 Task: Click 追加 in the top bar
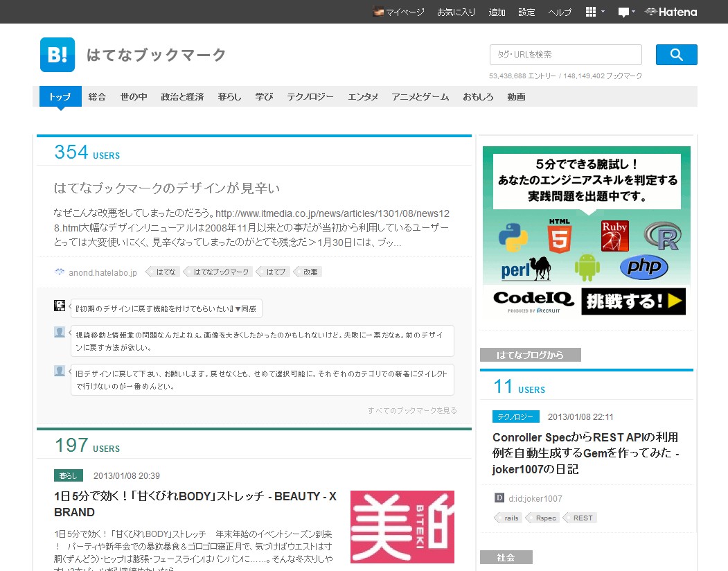click(497, 12)
